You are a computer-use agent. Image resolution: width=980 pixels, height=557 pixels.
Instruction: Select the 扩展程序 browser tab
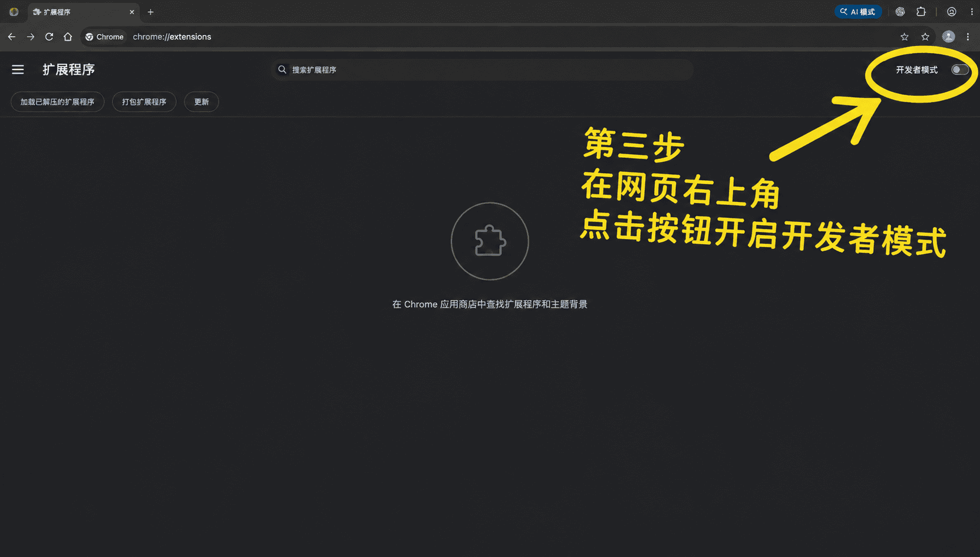pyautogui.click(x=84, y=12)
